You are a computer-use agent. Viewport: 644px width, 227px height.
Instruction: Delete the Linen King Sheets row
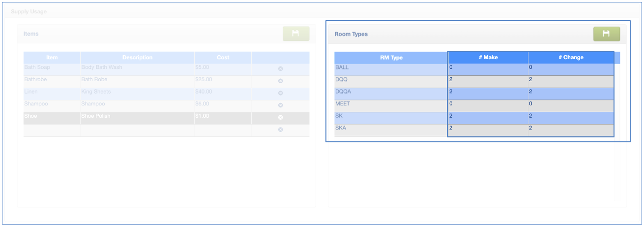coord(280,94)
